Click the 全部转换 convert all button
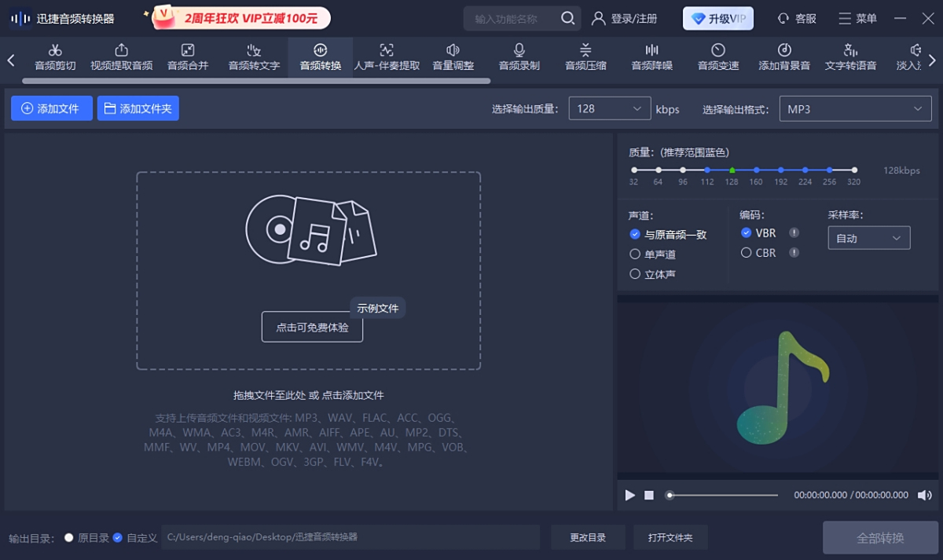The height and width of the screenshot is (560, 943). point(881,537)
